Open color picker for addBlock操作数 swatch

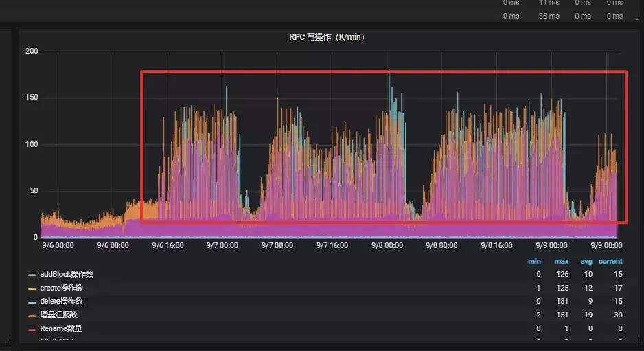click(32, 275)
